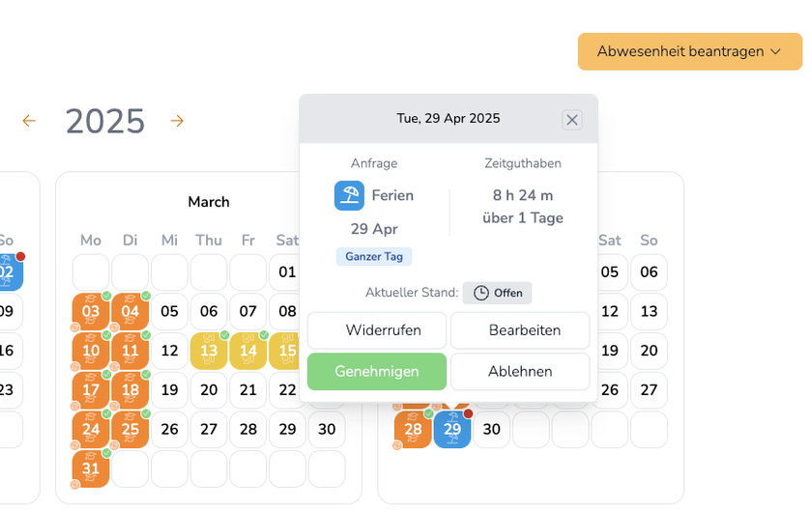Click the Bearbeiten button
The image size is (812, 513).
click(520, 330)
